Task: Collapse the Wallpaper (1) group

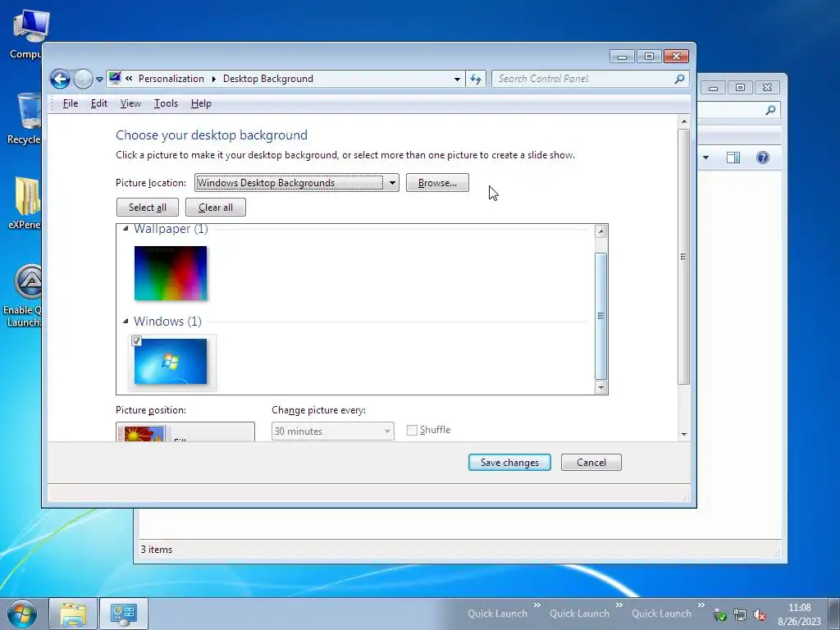Action: 126,229
